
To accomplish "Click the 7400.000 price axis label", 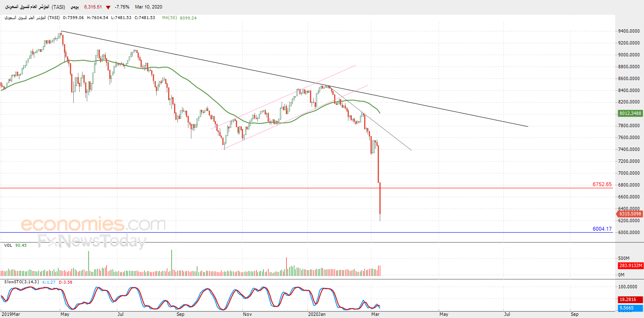I will coord(629,150).
